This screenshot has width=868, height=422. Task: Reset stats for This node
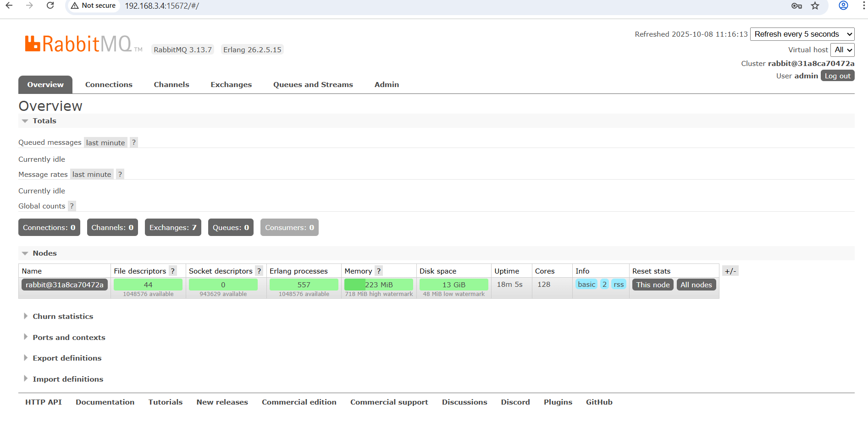(653, 285)
